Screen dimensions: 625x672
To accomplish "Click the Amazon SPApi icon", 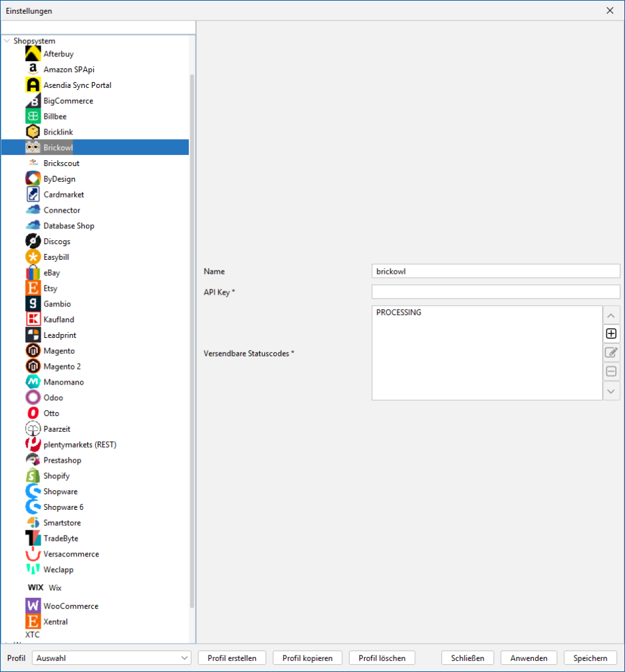I will click(33, 70).
